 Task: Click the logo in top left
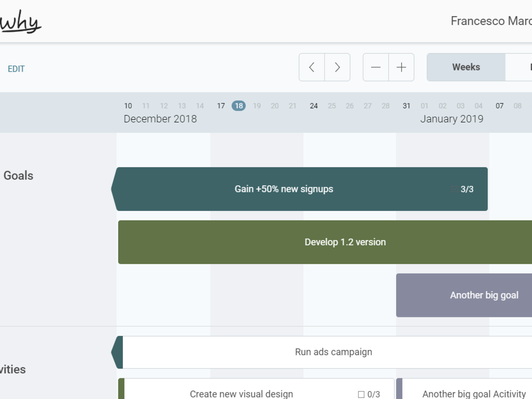(x=20, y=22)
